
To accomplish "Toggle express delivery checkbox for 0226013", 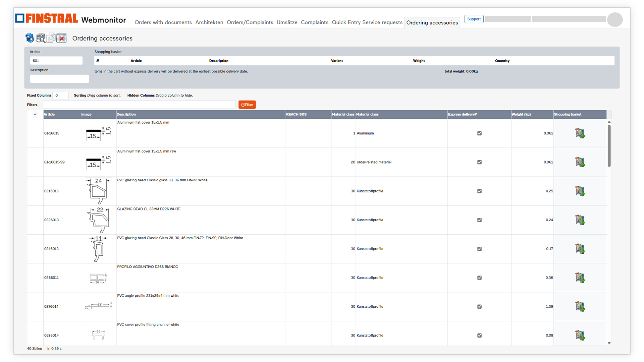I will 479,220.
